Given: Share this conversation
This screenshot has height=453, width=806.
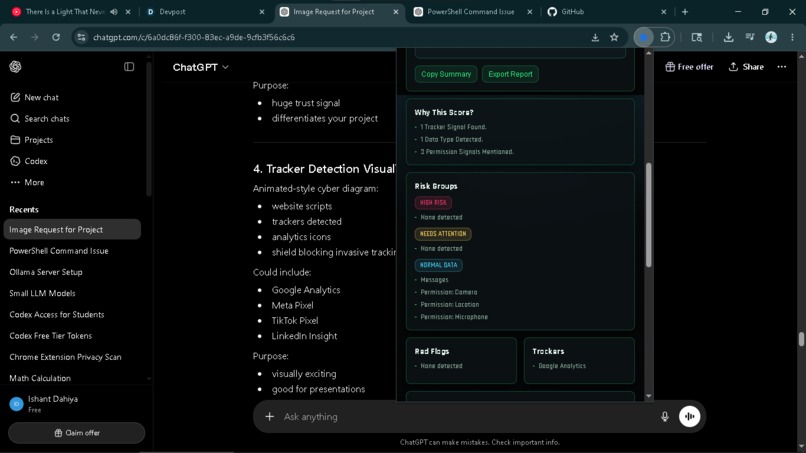Looking at the screenshot, I should tap(746, 67).
